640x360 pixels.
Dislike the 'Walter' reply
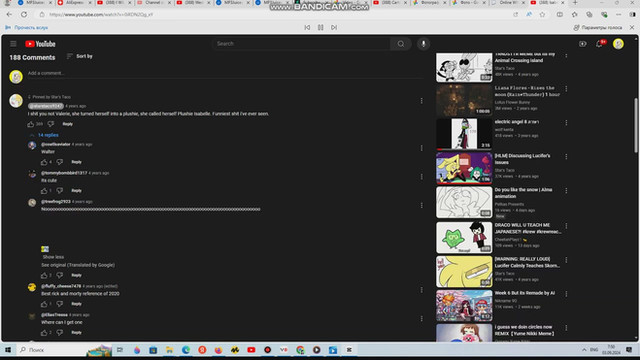tap(60, 162)
